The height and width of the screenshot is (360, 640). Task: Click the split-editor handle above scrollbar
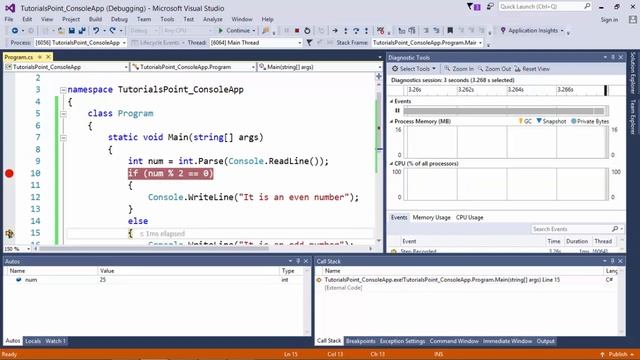pos(379,76)
